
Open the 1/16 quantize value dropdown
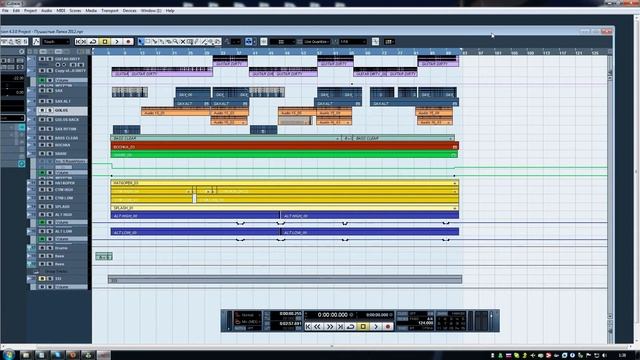[353, 42]
